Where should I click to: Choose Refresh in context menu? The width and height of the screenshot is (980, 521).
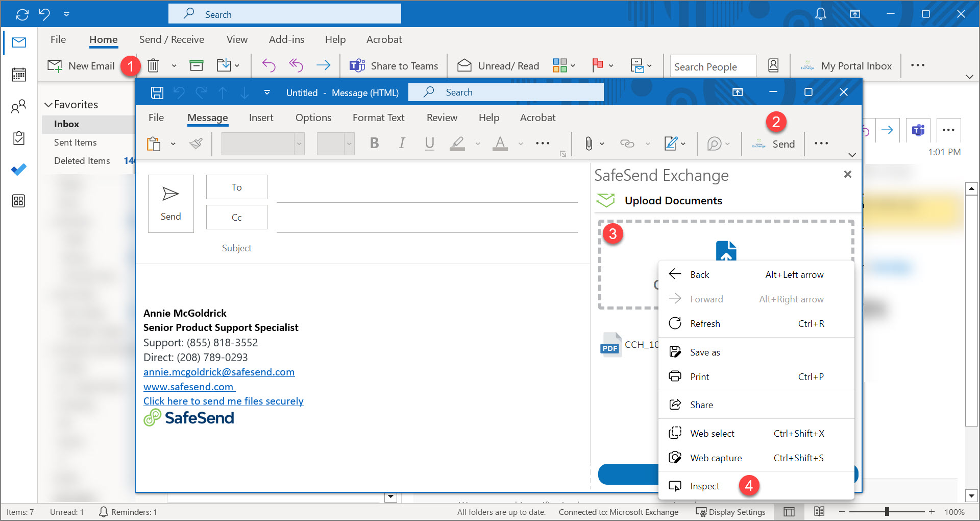pos(756,323)
